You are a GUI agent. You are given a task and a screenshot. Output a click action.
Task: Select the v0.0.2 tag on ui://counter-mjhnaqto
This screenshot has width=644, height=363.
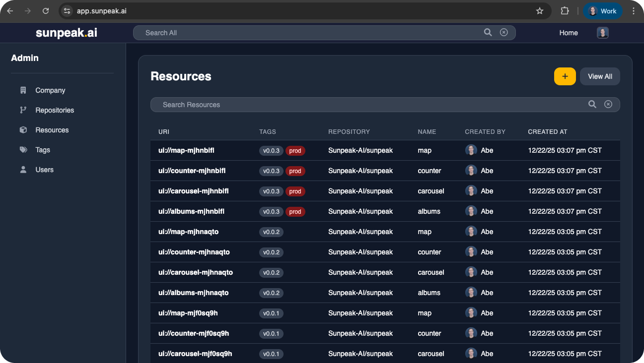[x=271, y=252]
